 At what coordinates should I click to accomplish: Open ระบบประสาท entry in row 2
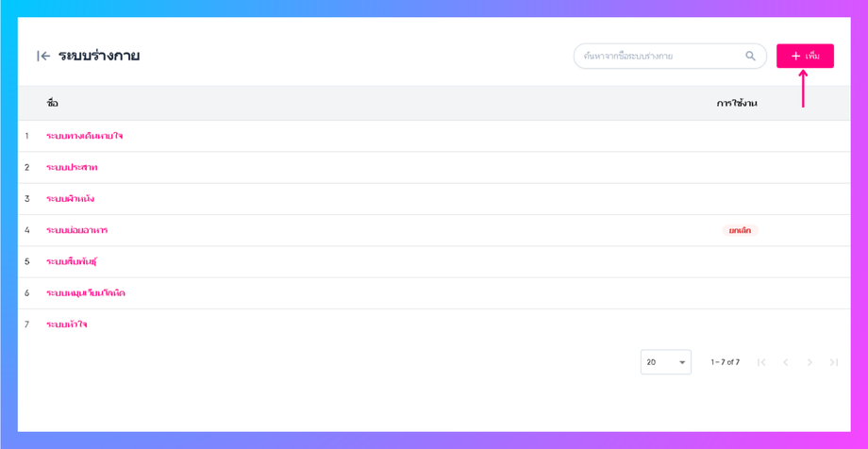(72, 168)
